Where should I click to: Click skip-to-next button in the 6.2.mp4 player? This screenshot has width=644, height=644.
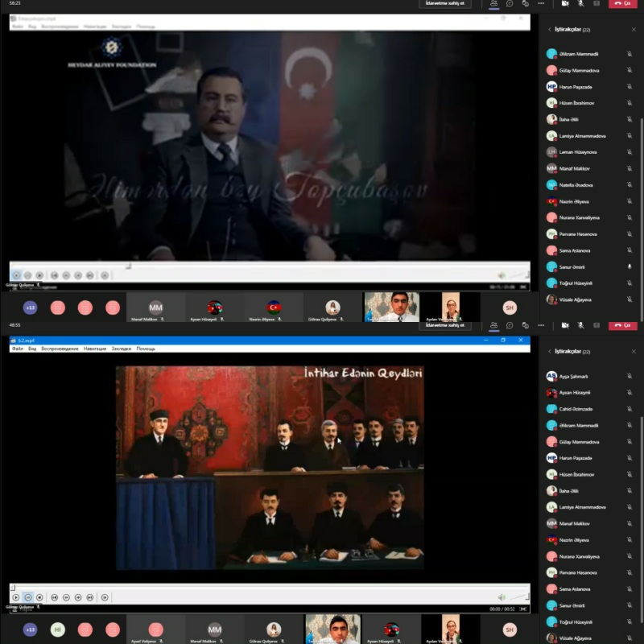(90, 597)
